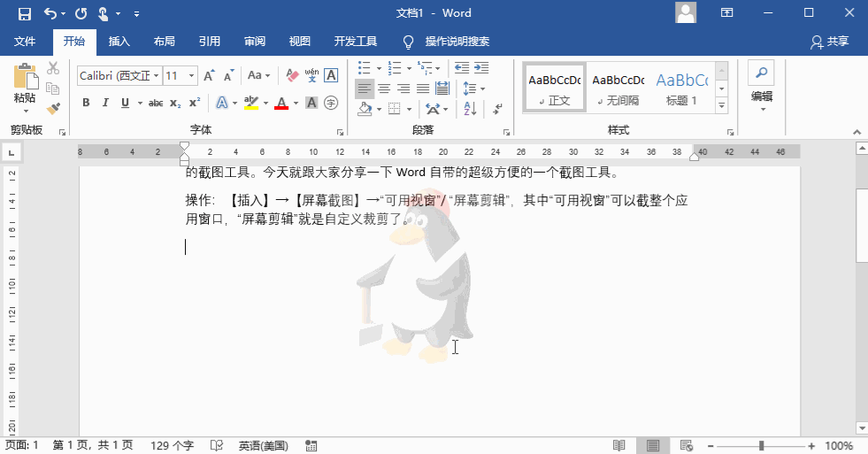This screenshot has width=868, height=454.
Task: Switch to the 布局 tab
Action: click(165, 42)
